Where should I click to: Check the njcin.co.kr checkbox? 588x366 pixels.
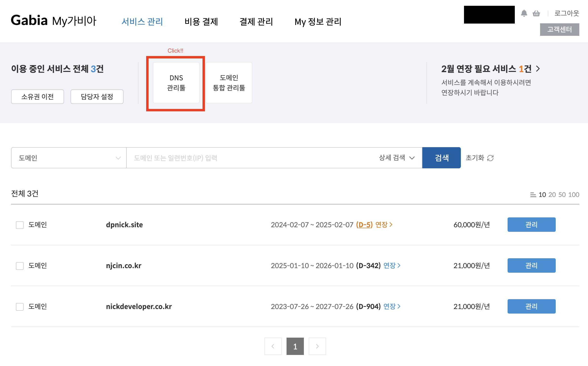(20, 266)
